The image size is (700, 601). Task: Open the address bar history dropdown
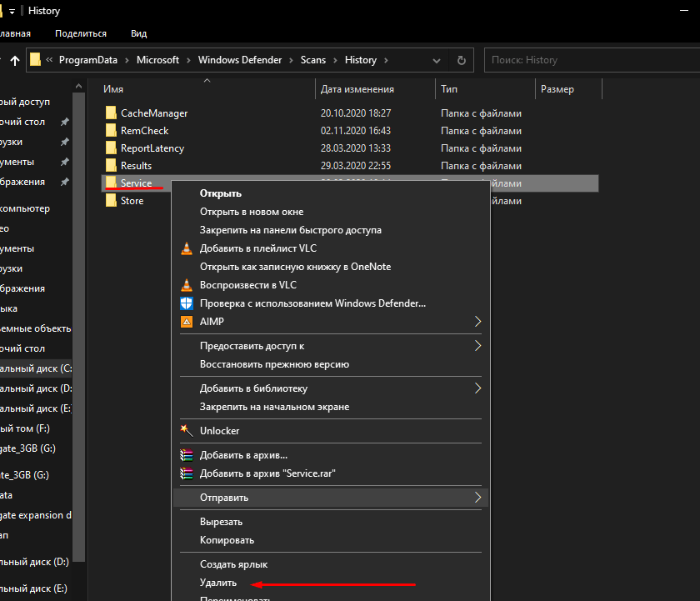437,60
